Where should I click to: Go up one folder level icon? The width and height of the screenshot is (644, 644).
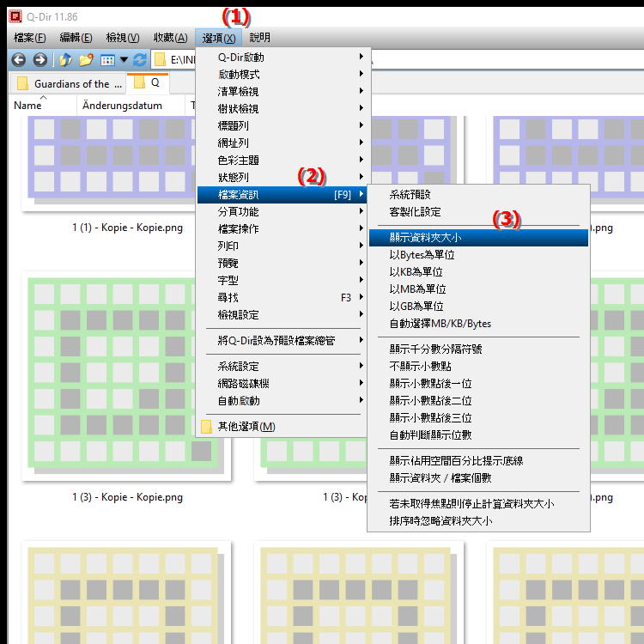click(x=65, y=60)
